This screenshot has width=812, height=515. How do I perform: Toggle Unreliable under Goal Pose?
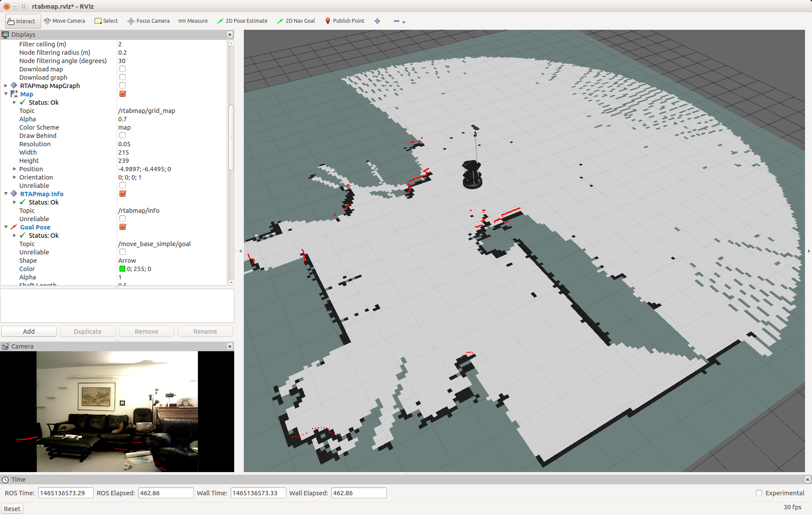click(123, 252)
